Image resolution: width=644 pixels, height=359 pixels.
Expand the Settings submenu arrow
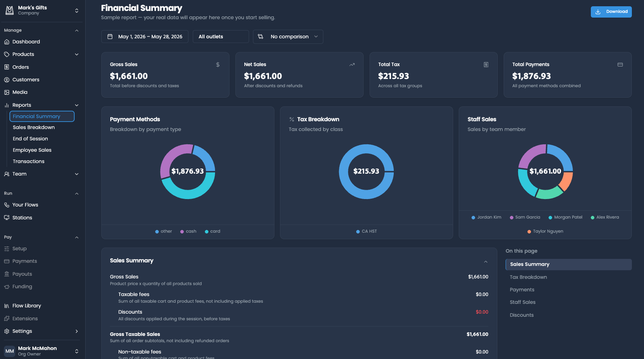pos(77,331)
